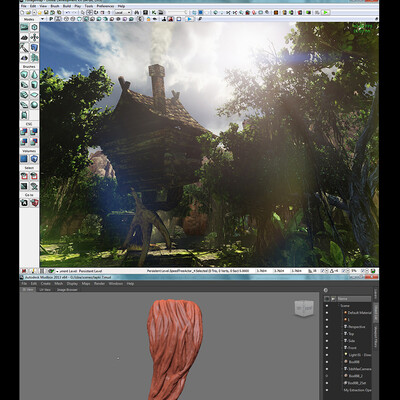Switch to the UV View tab
The image size is (400, 400).
[x=45, y=290]
